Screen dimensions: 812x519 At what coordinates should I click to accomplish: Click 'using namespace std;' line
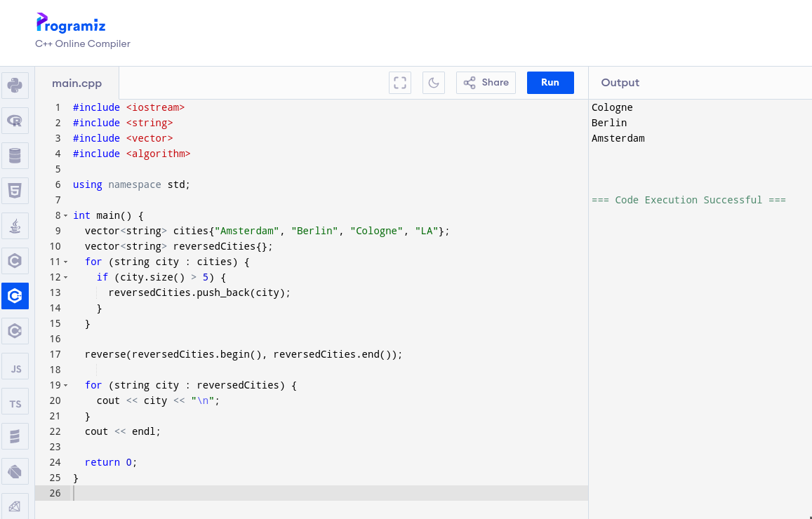131,184
